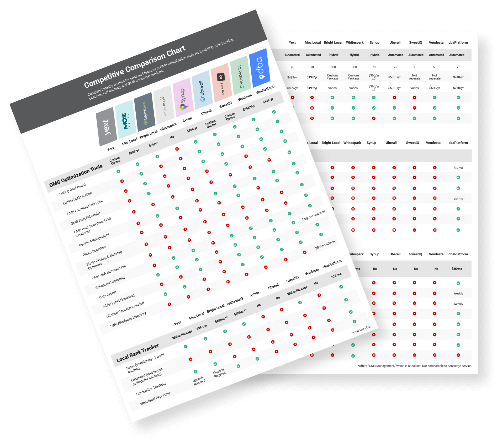Click the "**2nd Tier Plan" footnote
The width and height of the screenshot is (503, 448).
point(361,330)
